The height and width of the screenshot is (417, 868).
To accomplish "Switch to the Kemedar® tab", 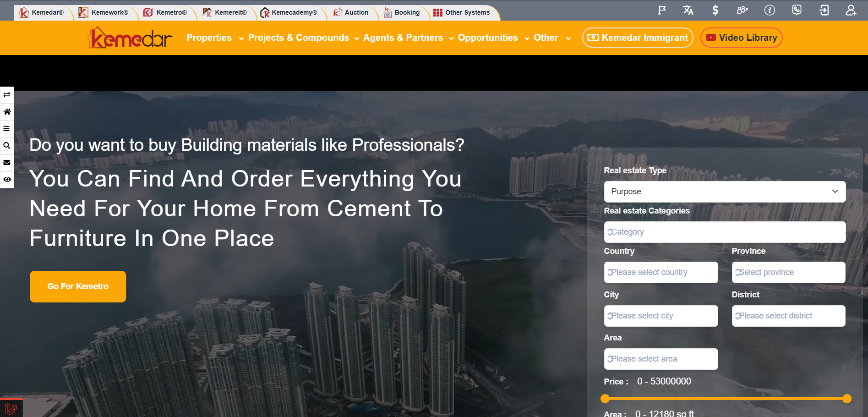I will pyautogui.click(x=42, y=12).
